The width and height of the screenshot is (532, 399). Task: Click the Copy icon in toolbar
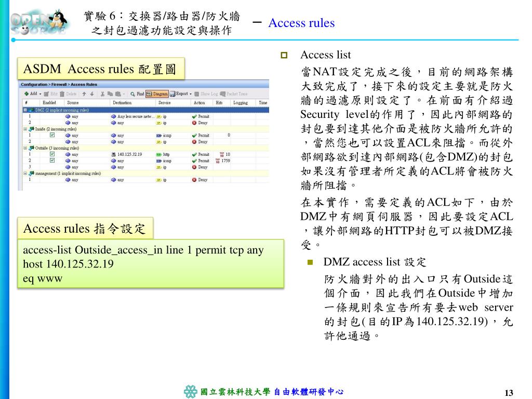point(110,94)
